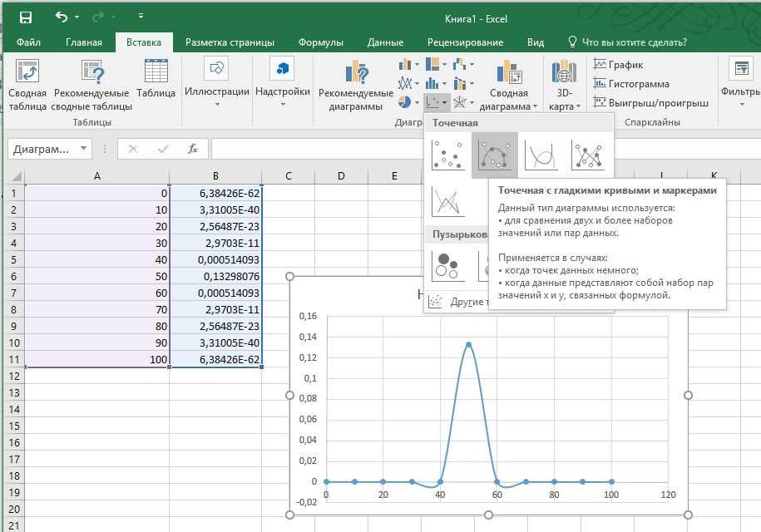This screenshot has width=761, height=532.
Task: Click Рекомендуемые диаграммы icon
Action: (356, 72)
